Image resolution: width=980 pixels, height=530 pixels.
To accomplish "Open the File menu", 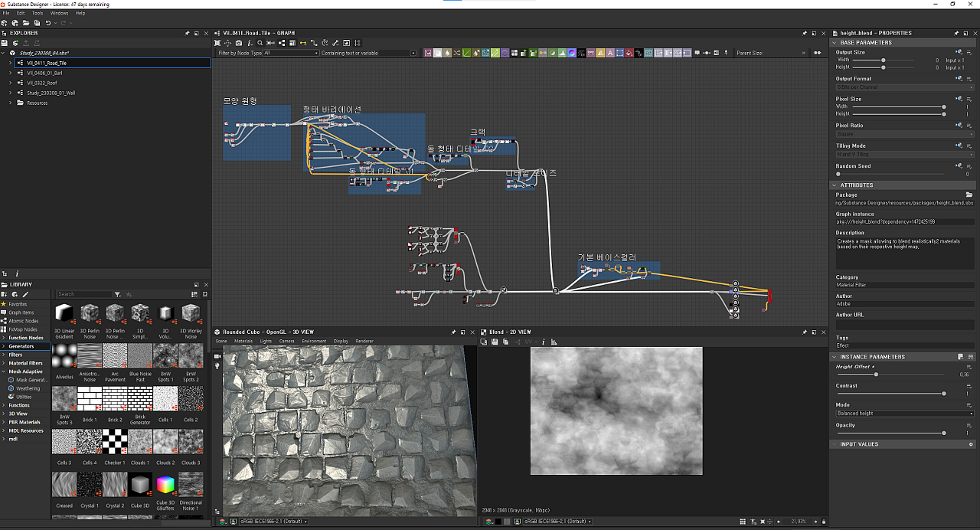I will tap(6, 13).
